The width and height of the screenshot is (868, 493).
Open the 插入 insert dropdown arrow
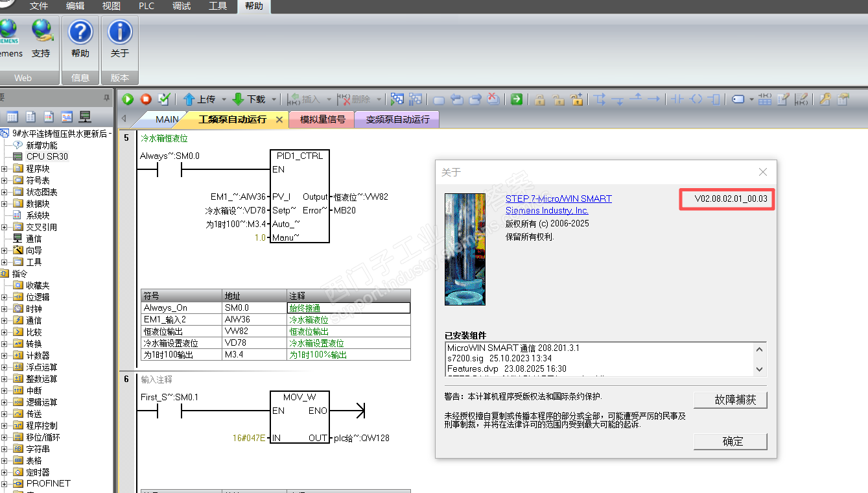(x=329, y=99)
